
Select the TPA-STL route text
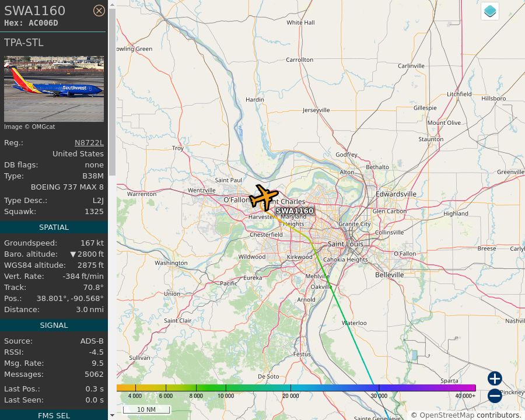pos(24,43)
